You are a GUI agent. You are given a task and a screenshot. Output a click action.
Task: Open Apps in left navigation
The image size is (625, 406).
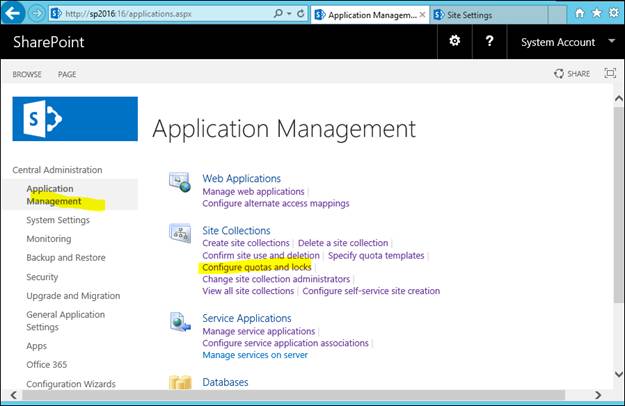coord(37,346)
